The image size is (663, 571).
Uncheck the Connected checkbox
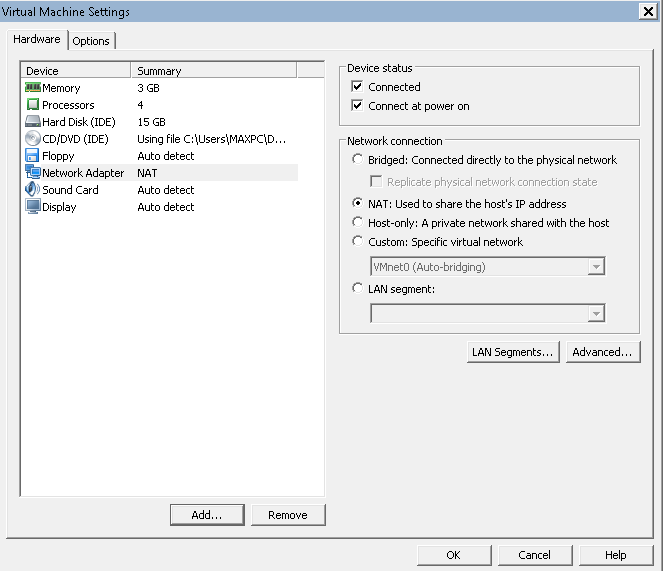pyautogui.click(x=358, y=87)
